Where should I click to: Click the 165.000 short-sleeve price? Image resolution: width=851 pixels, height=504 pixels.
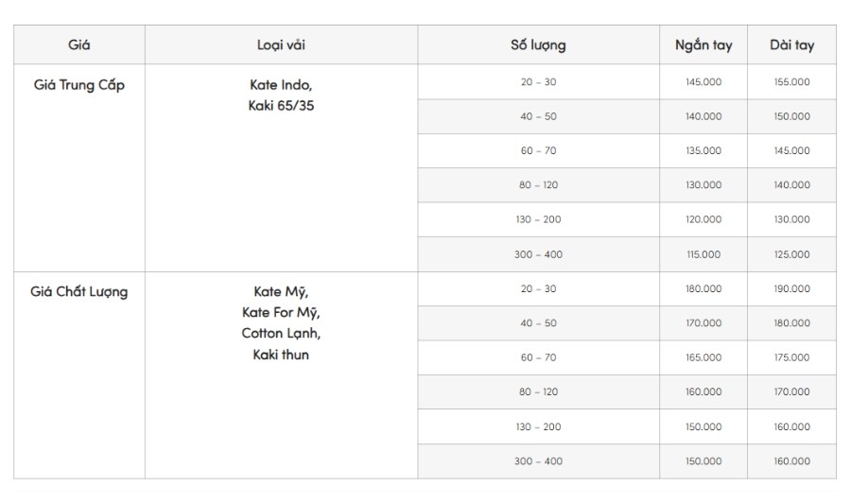click(x=703, y=357)
